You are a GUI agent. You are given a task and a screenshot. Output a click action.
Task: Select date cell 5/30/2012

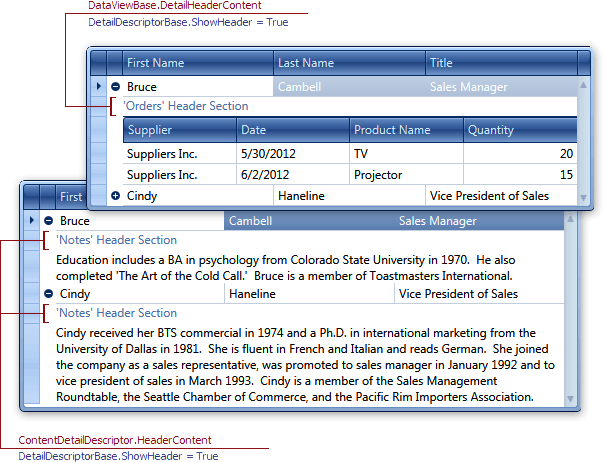(x=293, y=154)
